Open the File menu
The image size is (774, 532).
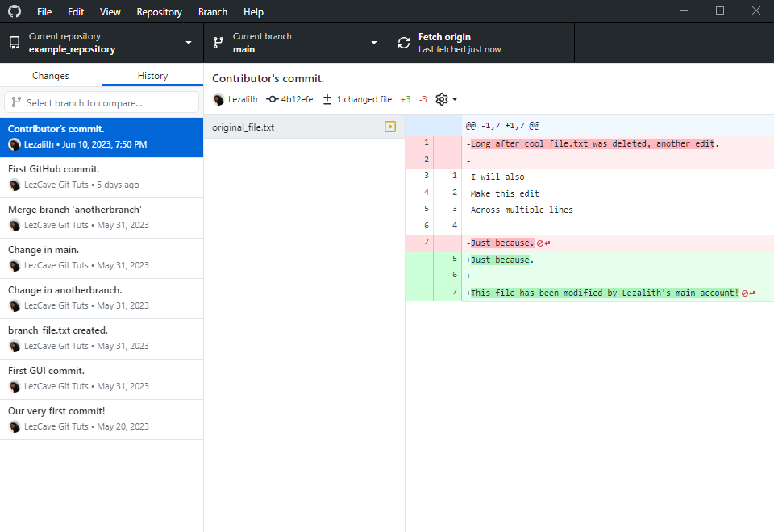point(44,12)
